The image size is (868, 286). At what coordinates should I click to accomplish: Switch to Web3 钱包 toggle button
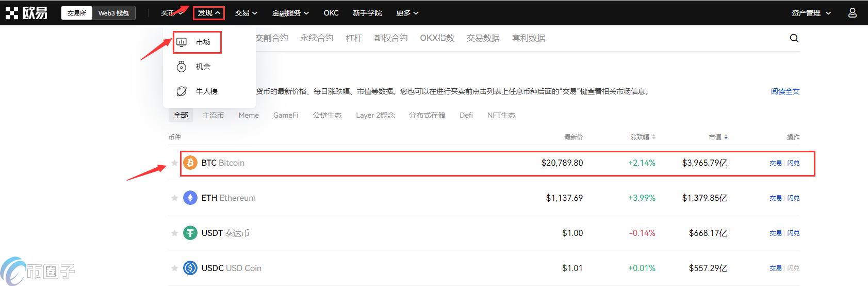(x=113, y=13)
